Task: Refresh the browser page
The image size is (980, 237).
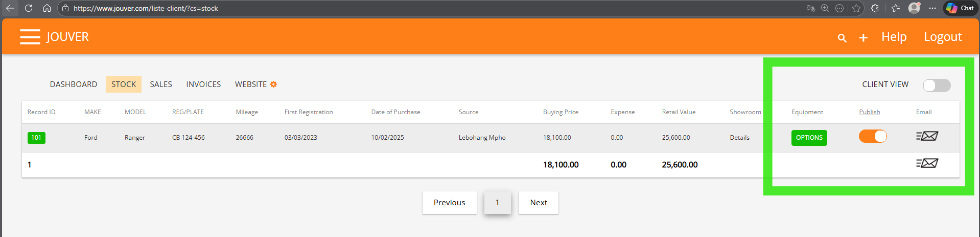Action: (29, 8)
